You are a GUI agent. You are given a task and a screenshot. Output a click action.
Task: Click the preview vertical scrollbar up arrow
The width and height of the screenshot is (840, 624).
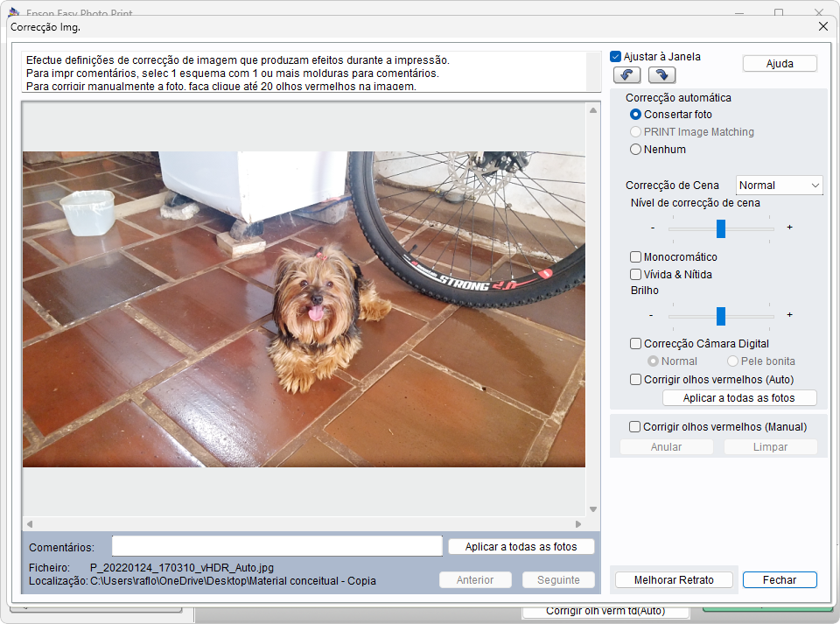(593, 109)
